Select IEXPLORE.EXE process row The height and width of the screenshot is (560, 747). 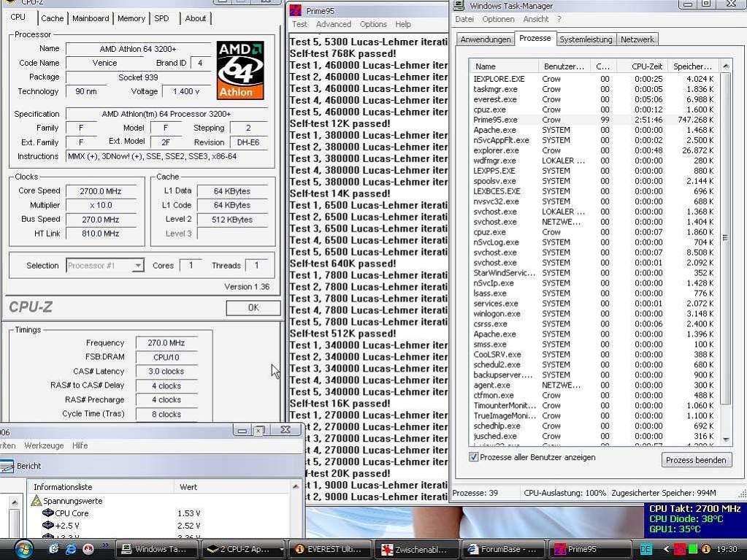594,79
